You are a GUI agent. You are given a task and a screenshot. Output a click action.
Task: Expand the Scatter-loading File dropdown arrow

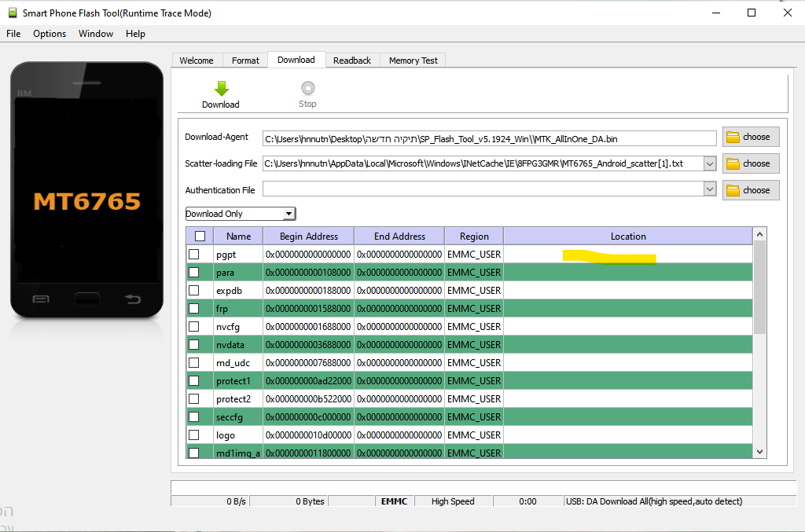(x=710, y=163)
